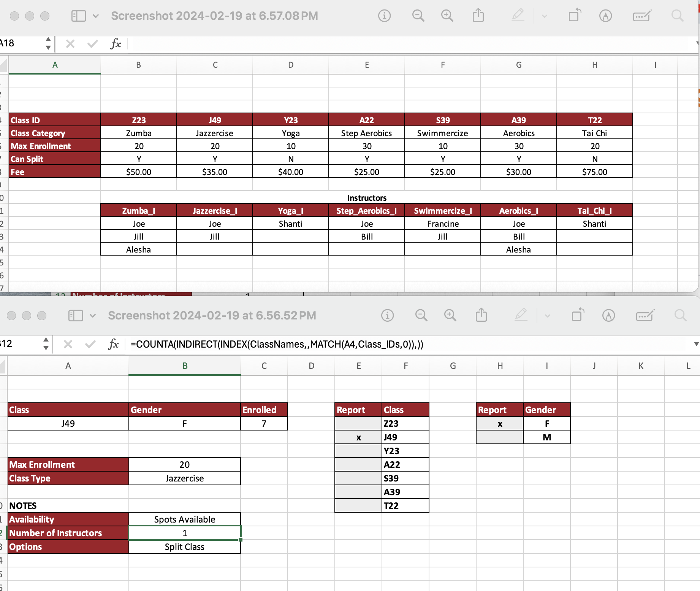Share the image from bottom Preview window

click(x=481, y=315)
